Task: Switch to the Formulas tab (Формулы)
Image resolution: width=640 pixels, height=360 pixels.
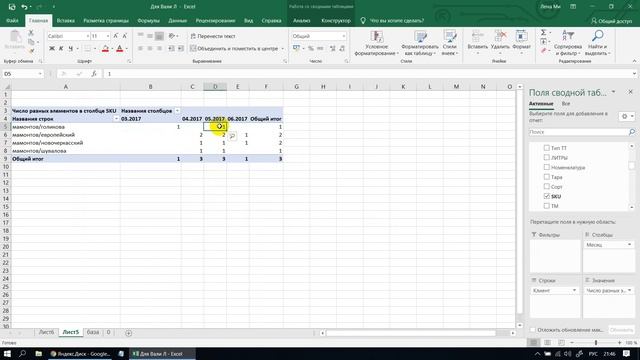Action: coord(148,20)
